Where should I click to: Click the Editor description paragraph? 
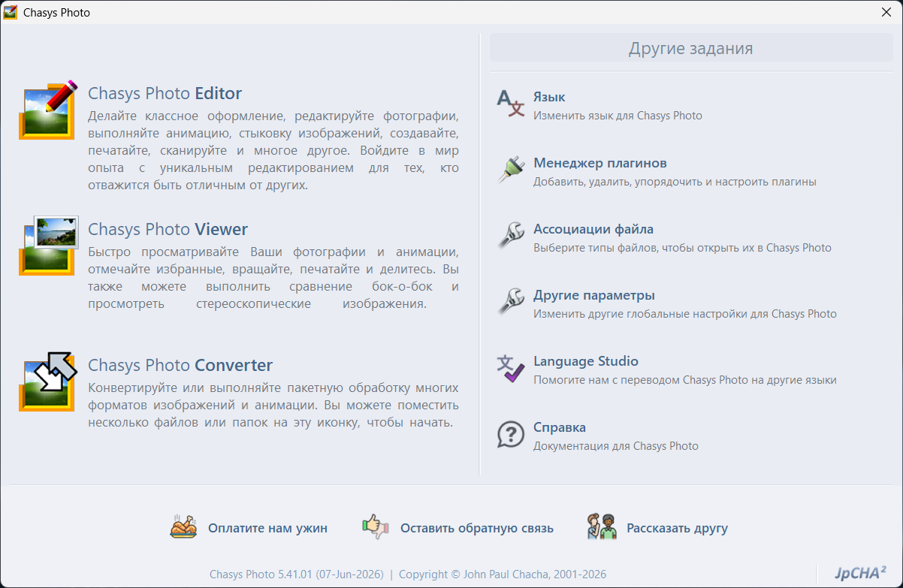(273, 150)
